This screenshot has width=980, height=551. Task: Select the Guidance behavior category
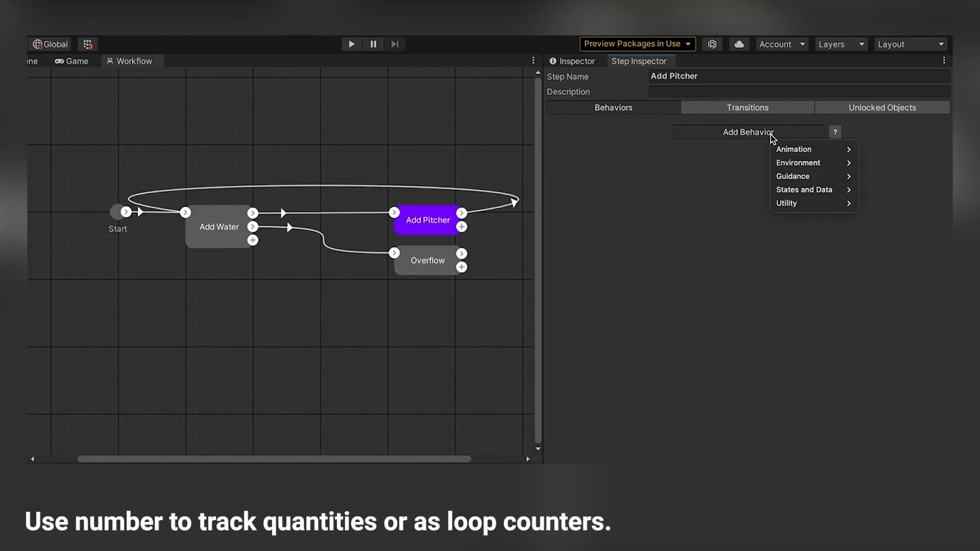click(793, 176)
